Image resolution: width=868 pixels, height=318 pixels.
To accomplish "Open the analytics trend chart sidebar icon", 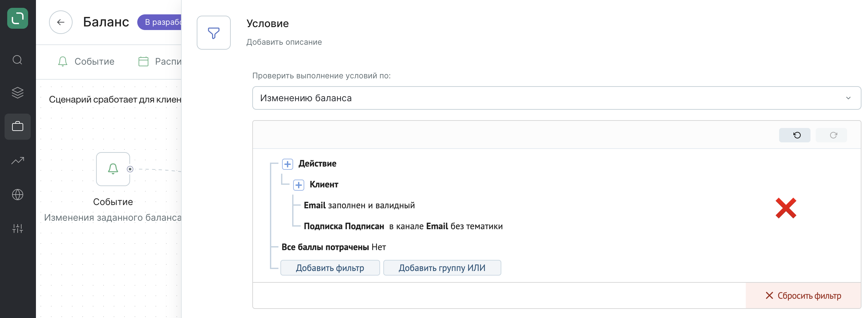I will 18,161.
